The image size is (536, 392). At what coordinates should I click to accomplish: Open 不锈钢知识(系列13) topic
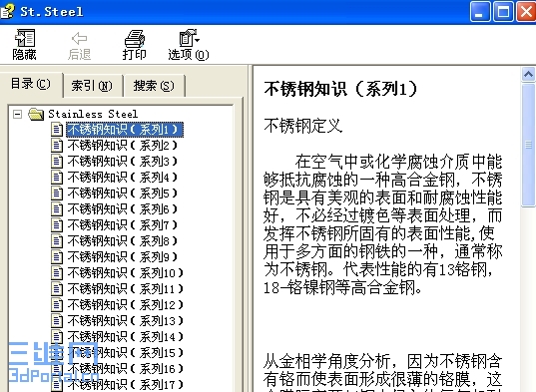pyautogui.click(x=125, y=321)
